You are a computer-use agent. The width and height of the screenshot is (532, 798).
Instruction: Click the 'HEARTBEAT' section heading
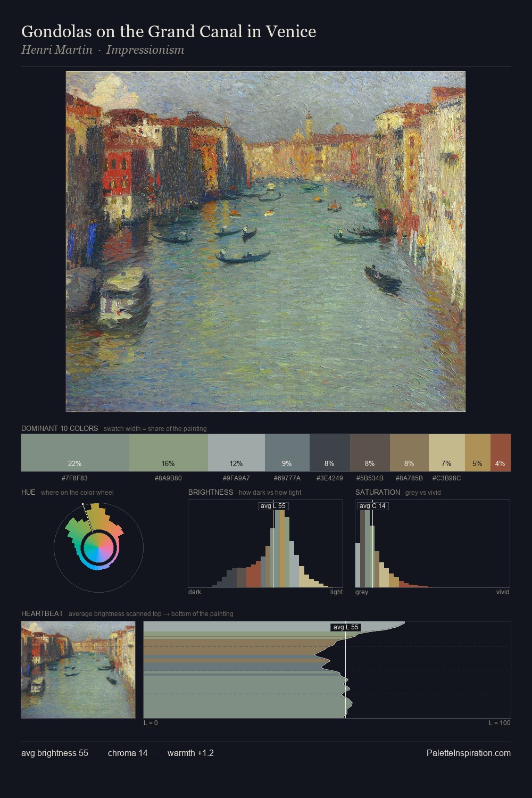[42, 613]
